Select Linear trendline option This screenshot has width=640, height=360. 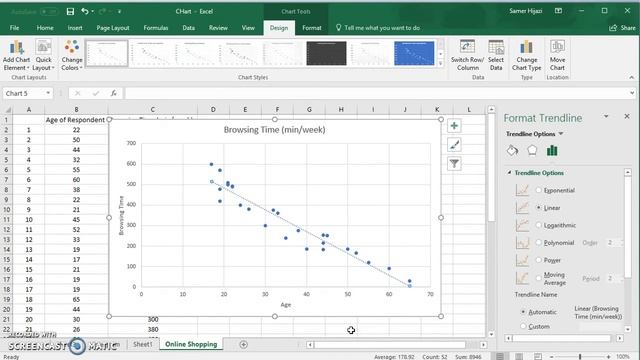point(538,208)
